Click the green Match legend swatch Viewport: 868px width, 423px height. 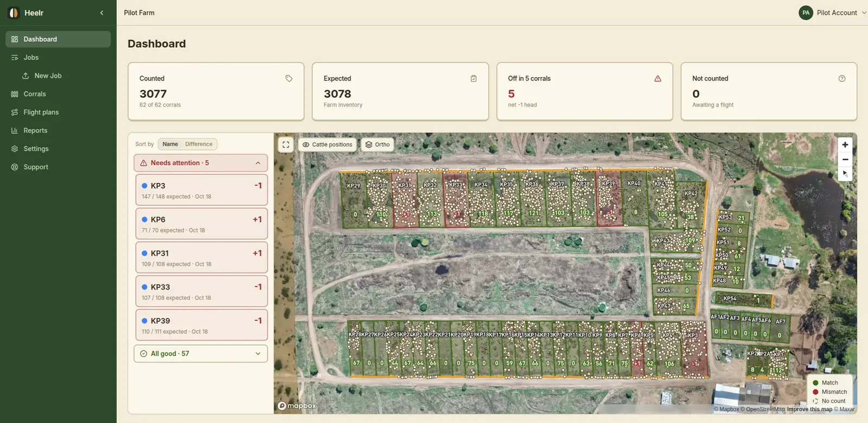815,383
